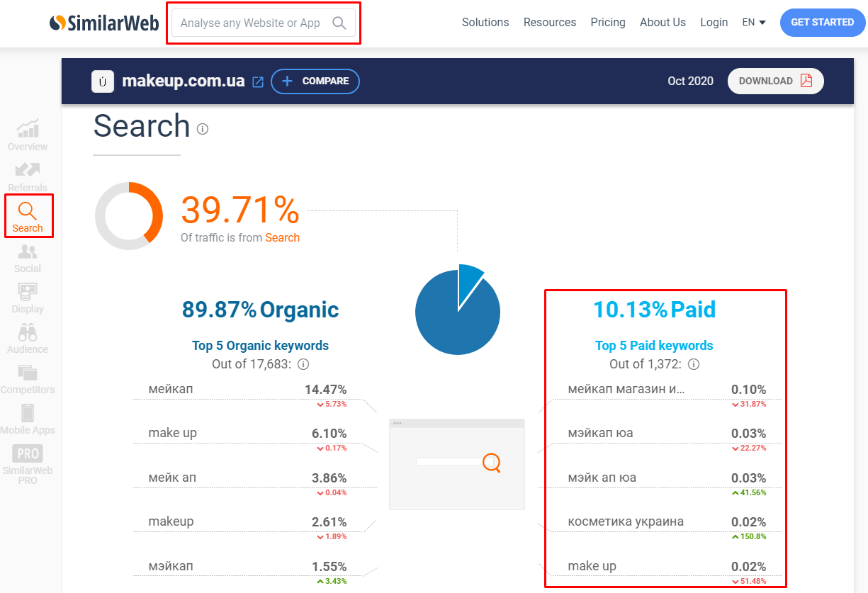Open makeup.com.ua external link icon
The height and width of the screenshot is (593, 868).
click(x=258, y=81)
